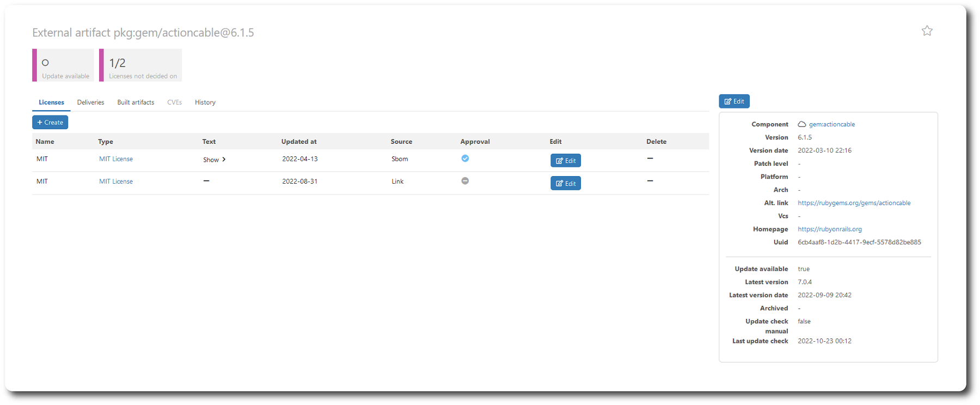
Task: Sort table by Name column header
Action: click(x=45, y=142)
